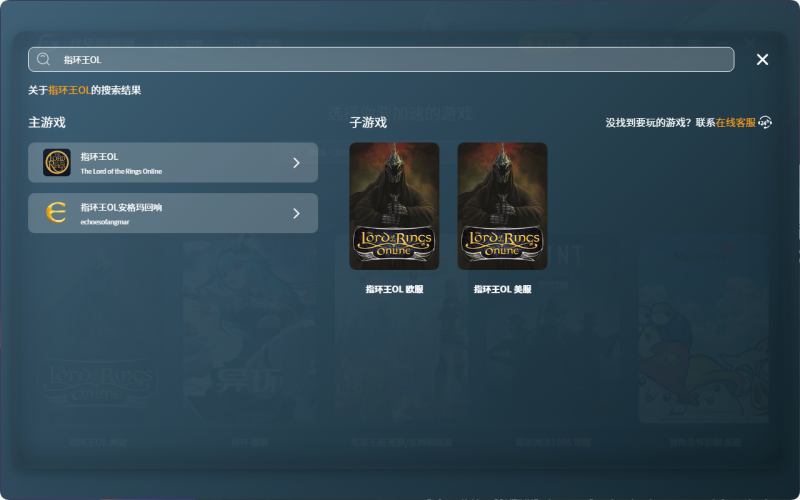Screen dimensions: 800x500
Task: Click the 指环王OL 美服 label
Action: coord(503,289)
